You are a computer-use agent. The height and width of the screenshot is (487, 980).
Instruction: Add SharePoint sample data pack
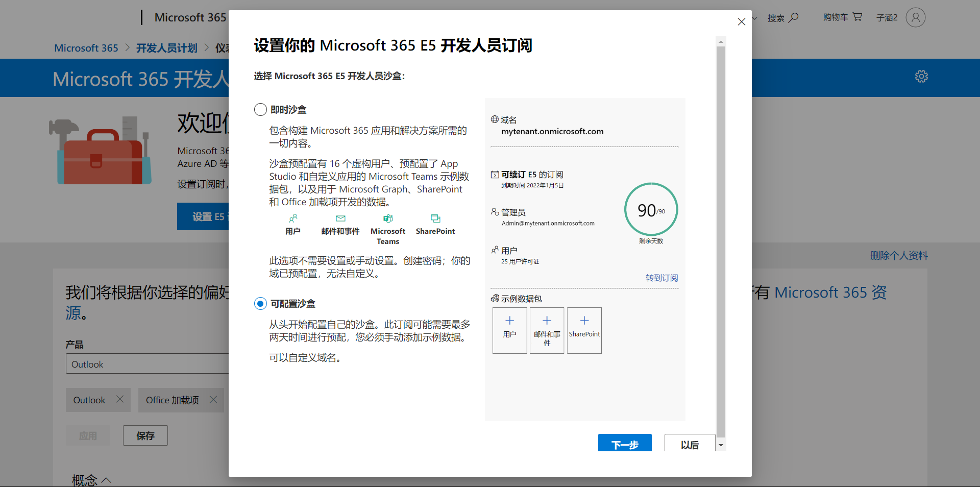coord(584,330)
